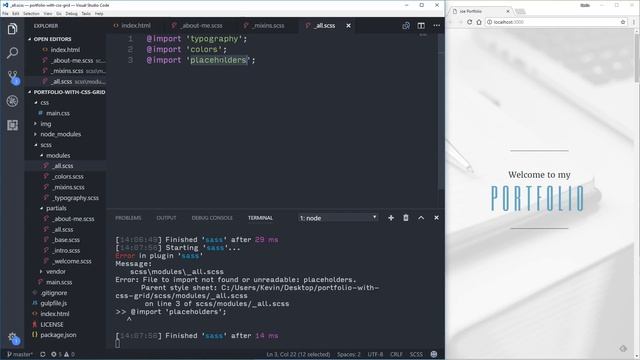The height and width of the screenshot is (360, 640).
Task: Click the sync changes icon in the status bar
Action: pos(43,354)
